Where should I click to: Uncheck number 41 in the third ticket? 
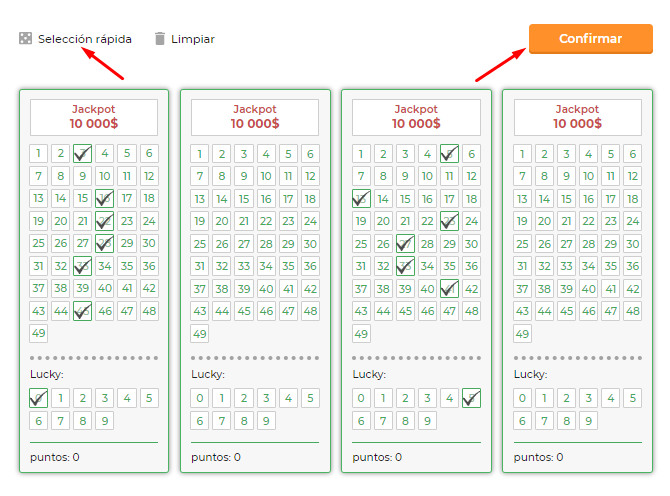(x=449, y=289)
